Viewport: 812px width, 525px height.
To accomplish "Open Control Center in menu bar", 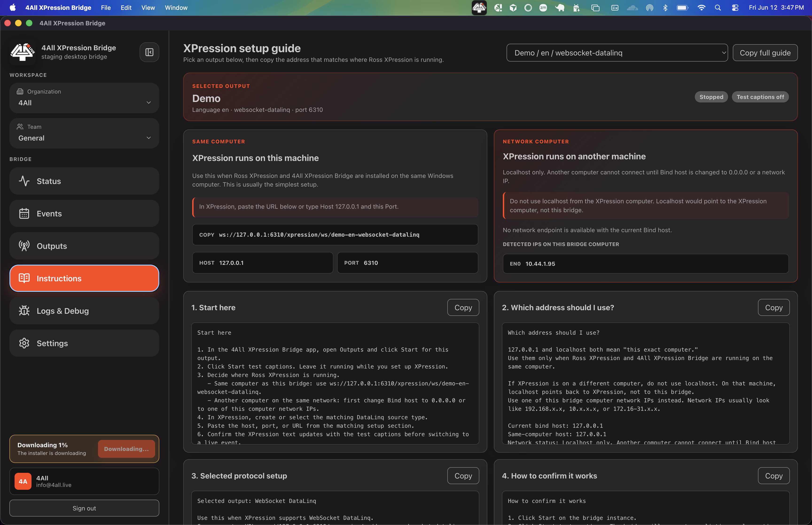I will [x=735, y=8].
